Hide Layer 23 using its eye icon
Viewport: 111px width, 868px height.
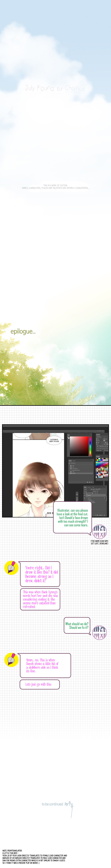[x=85, y=495]
